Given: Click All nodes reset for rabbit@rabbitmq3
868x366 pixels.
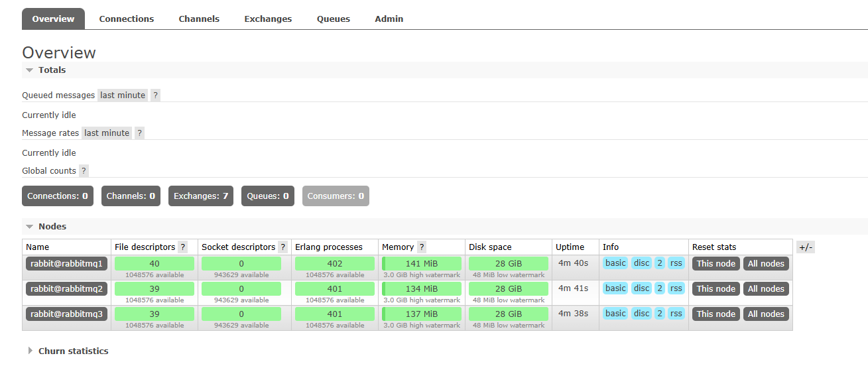Looking at the screenshot, I should point(766,314).
